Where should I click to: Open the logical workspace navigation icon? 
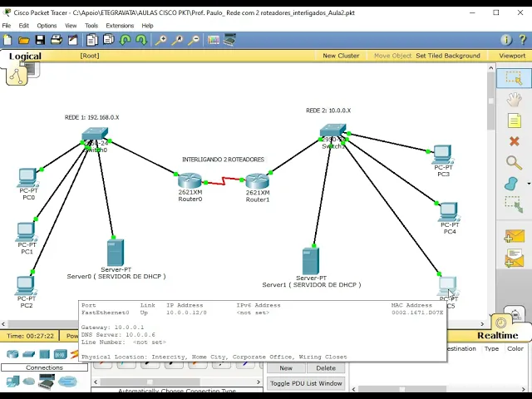(17, 76)
